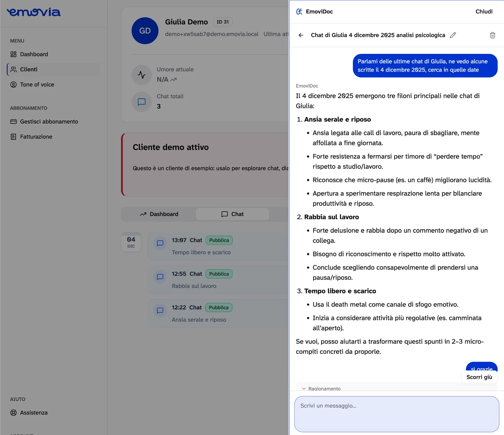504x435 pixels.
Task: Click the heading Ansia serale e riposo
Action: [x=337, y=119]
